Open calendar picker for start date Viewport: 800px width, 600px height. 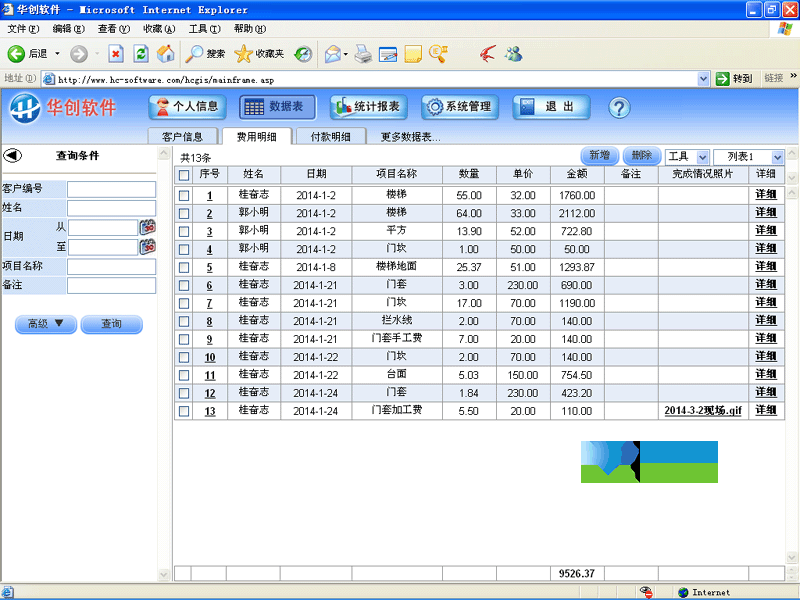(x=148, y=228)
